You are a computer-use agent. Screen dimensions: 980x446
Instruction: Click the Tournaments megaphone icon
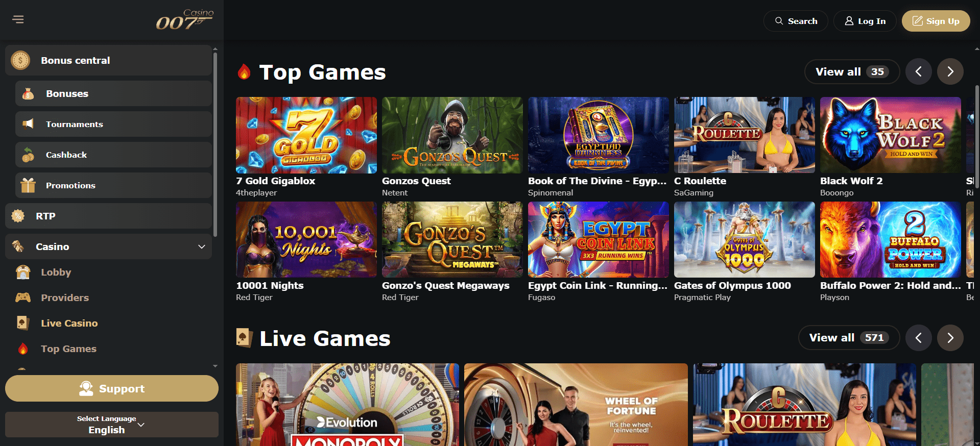click(28, 124)
